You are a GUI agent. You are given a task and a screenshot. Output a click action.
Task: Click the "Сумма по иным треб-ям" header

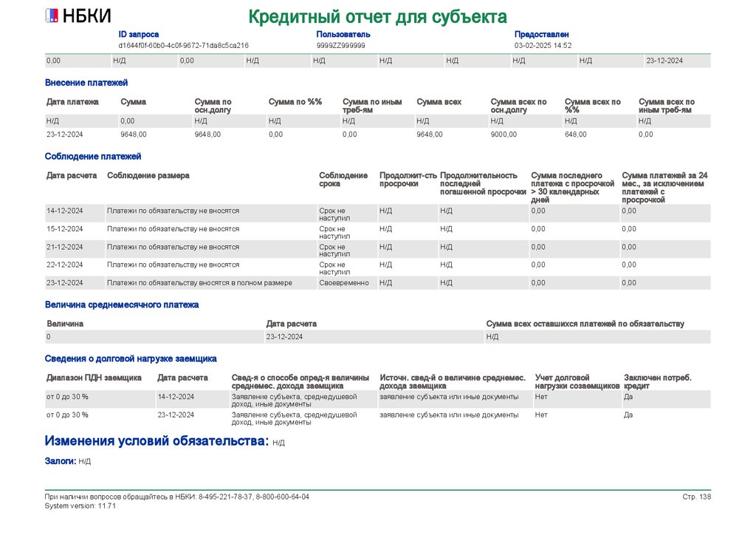pos(372,106)
